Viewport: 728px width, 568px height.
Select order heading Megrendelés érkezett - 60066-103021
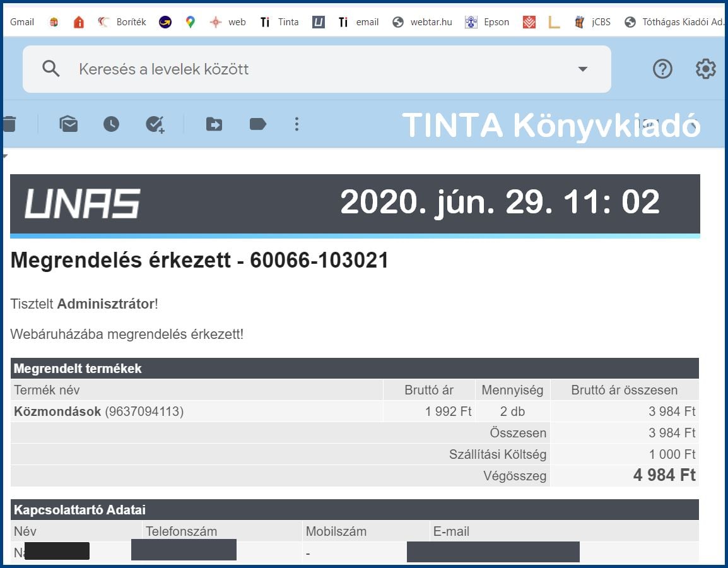[199, 260]
